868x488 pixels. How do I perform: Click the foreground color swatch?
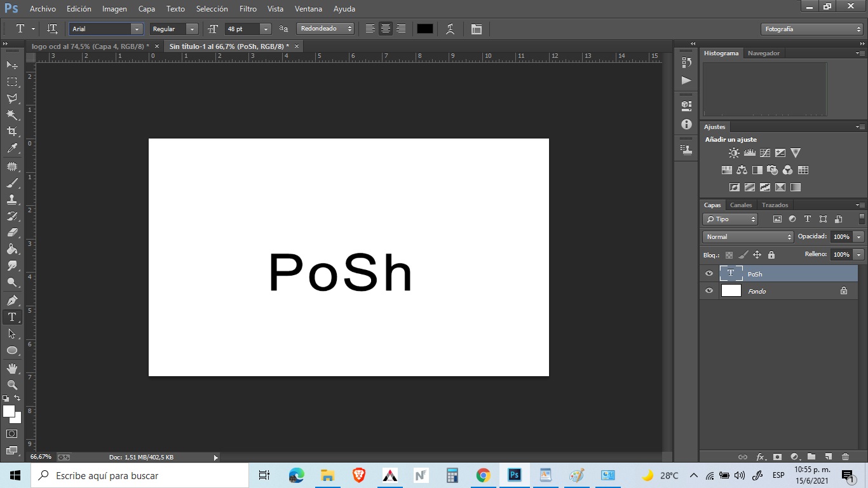click(8, 411)
